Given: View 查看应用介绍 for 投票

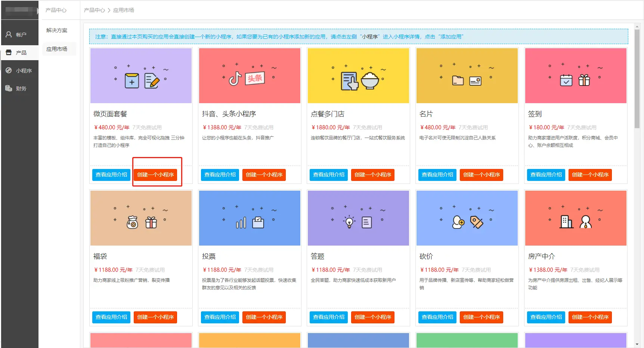Looking at the screenshot, I should (220, 317).
